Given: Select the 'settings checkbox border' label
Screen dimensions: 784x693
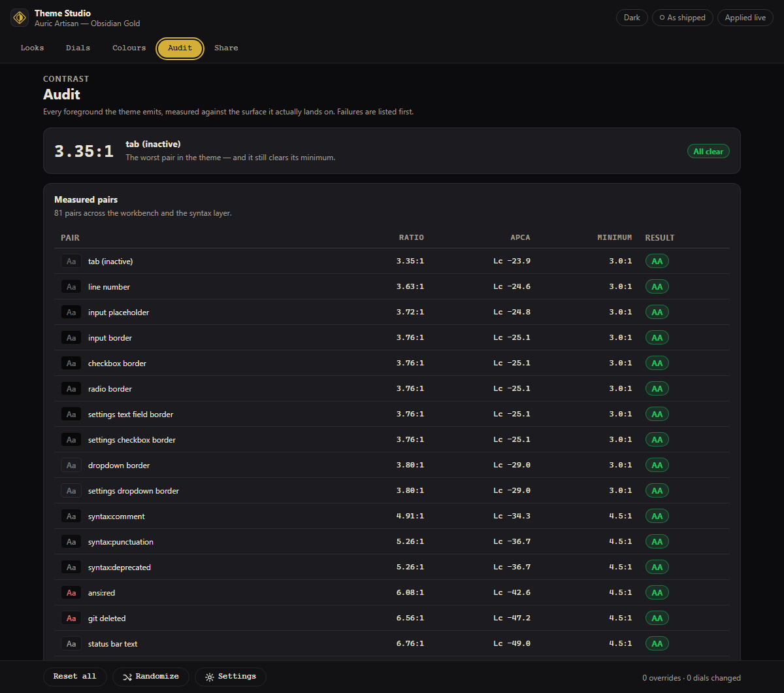Looking at the screenshot, I should pyautogui.click(x=132, y=439).
